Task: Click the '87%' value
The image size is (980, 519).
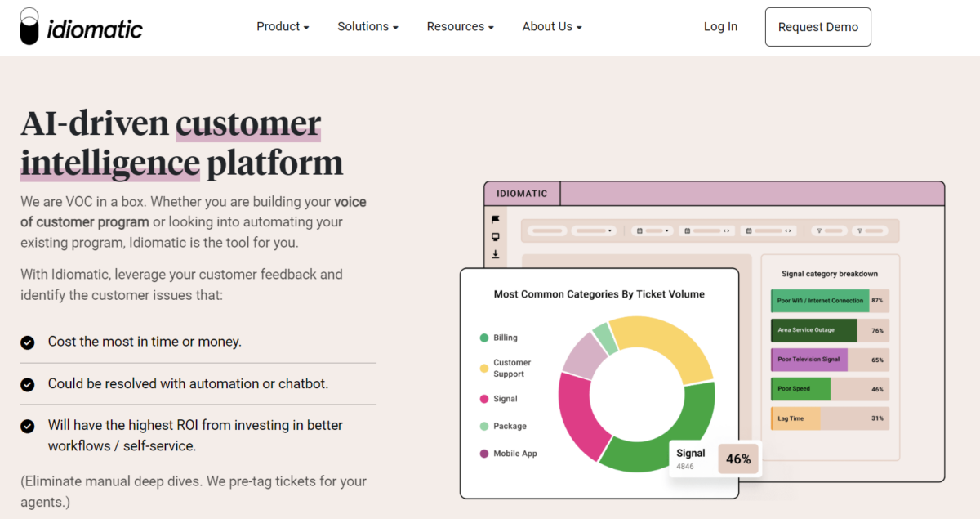Action: [877, 301]
